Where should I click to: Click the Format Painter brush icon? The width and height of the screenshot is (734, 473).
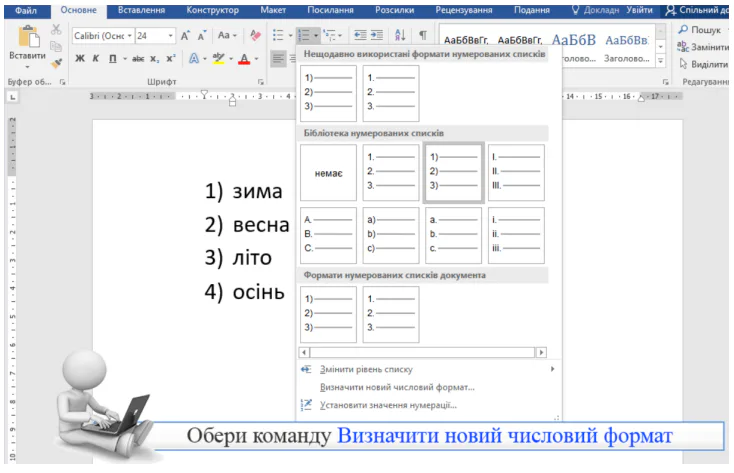tap(57, 63)
